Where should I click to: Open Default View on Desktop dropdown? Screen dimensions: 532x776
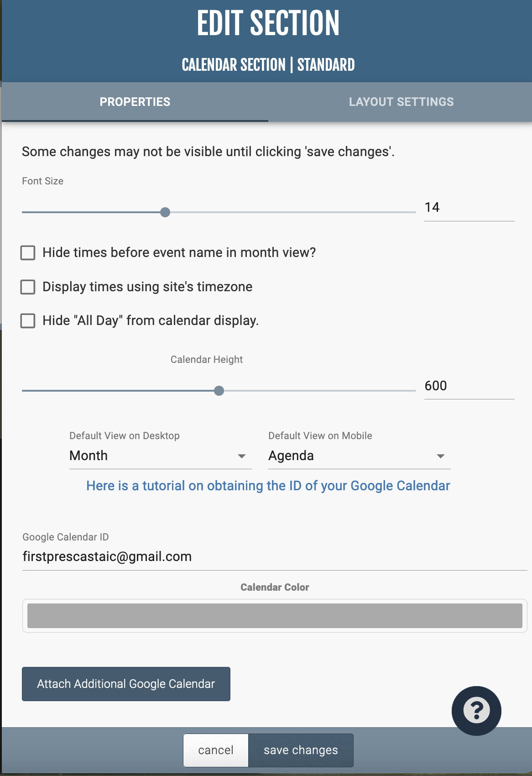pyautogui.click(x=160, y=456)
